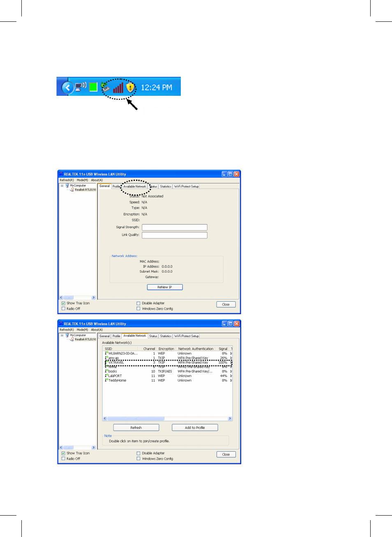
Task: Click the ReNew IP button
Action: pyautogui.click(x=165, y=287)
